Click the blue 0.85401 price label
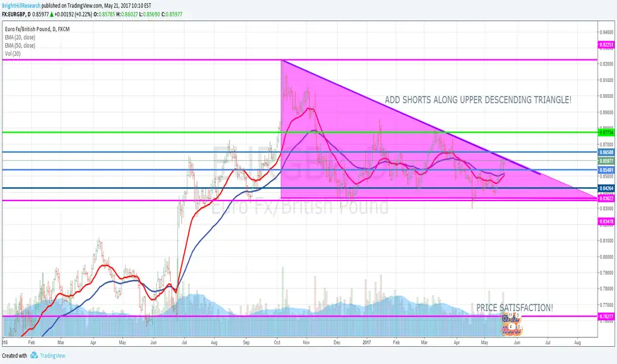 606,170
